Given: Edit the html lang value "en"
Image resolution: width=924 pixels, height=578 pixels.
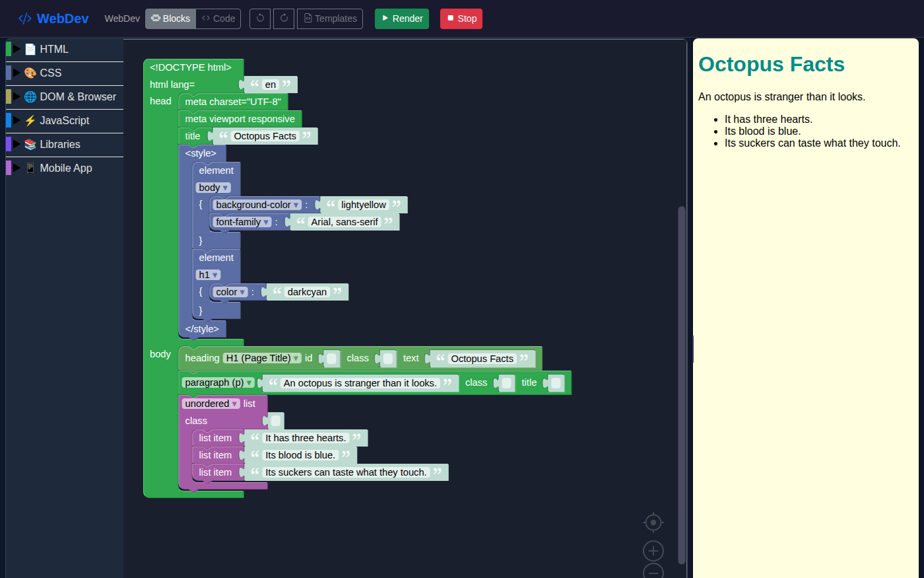Looking at the screenshot, I should pos(271,85).
